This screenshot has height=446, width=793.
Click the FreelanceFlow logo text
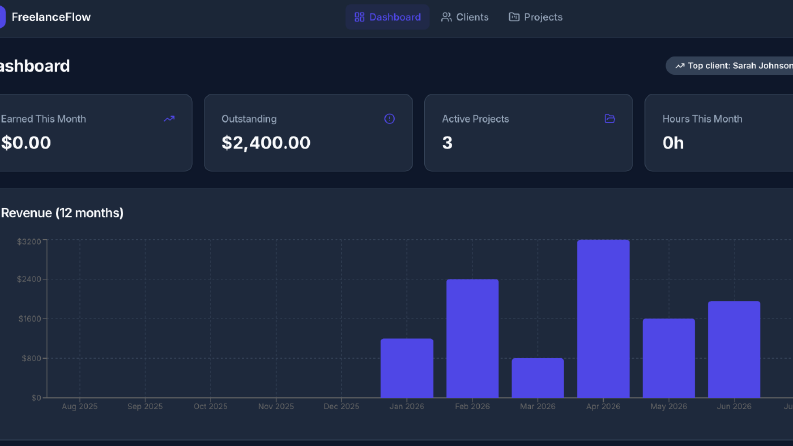click(51, 17)
